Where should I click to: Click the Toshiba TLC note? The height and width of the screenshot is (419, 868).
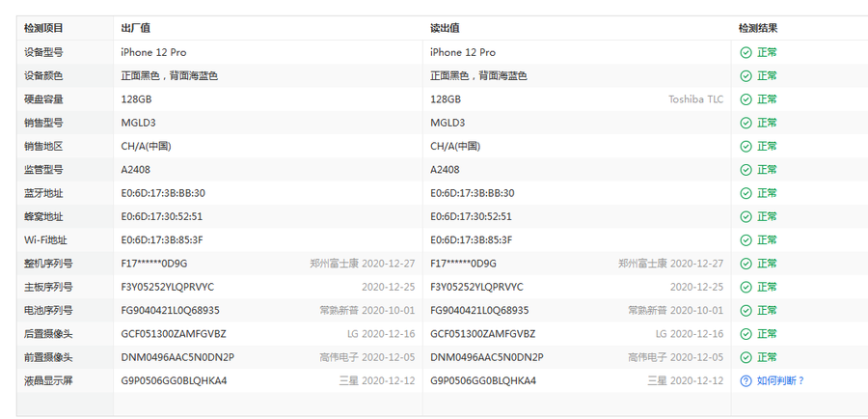click(x=695, y=99)
